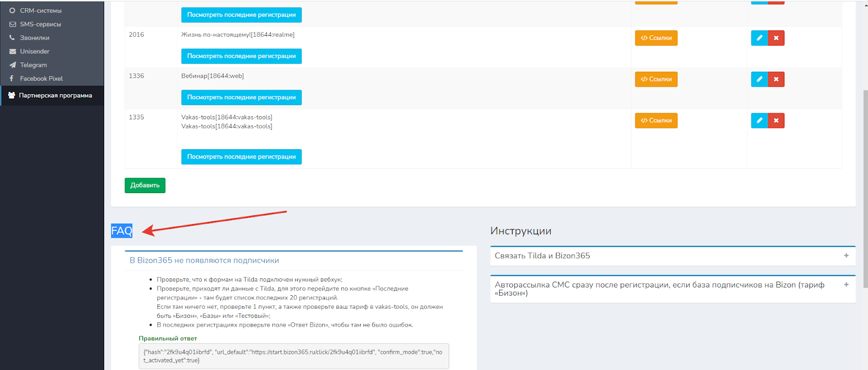Click the Правильный ответ JSON code box

[293, 356]
